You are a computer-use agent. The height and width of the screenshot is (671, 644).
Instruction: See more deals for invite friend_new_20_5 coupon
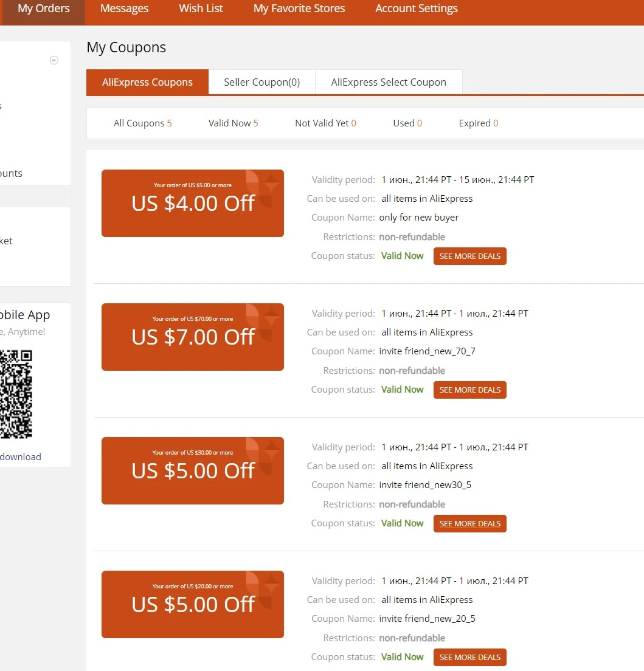coord(469,657)
